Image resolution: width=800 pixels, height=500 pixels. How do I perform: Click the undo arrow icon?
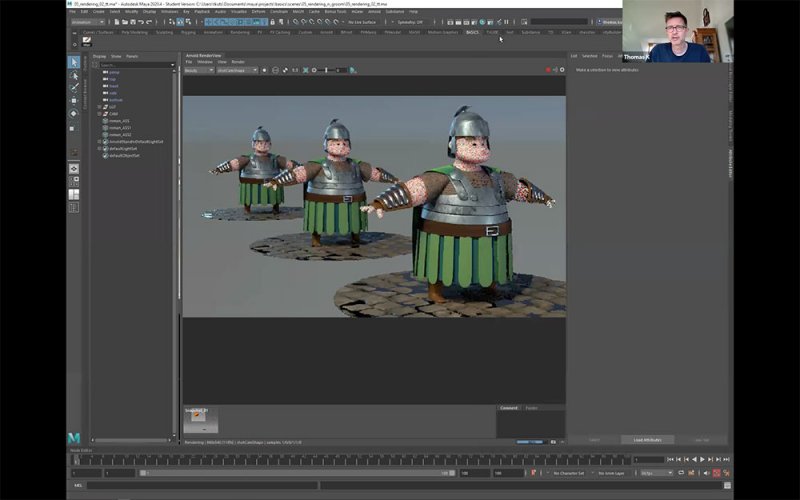(x=141, y=22)
